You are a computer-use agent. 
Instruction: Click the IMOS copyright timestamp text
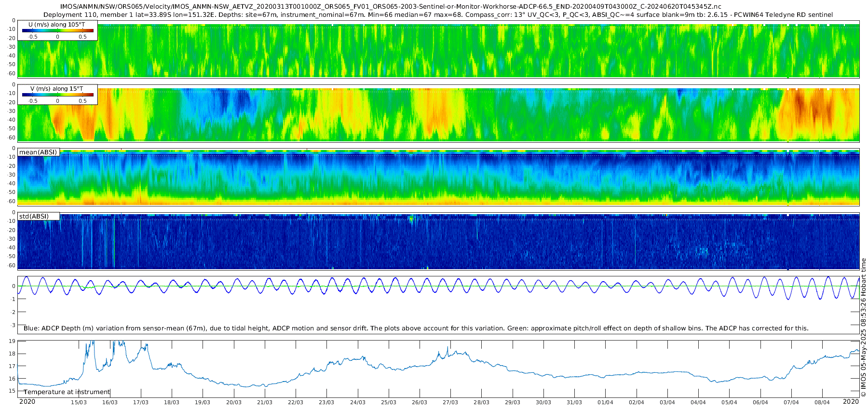point(863,328)
